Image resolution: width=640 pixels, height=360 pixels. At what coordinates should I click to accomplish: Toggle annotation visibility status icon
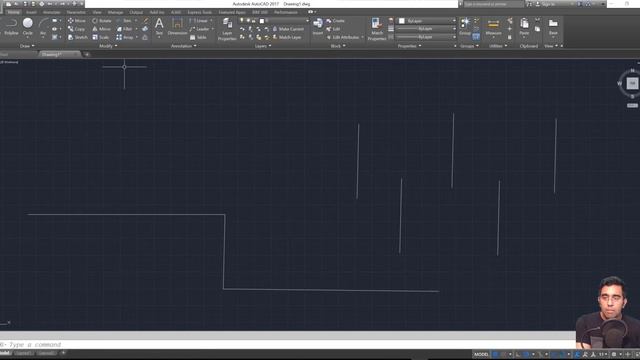577,354
